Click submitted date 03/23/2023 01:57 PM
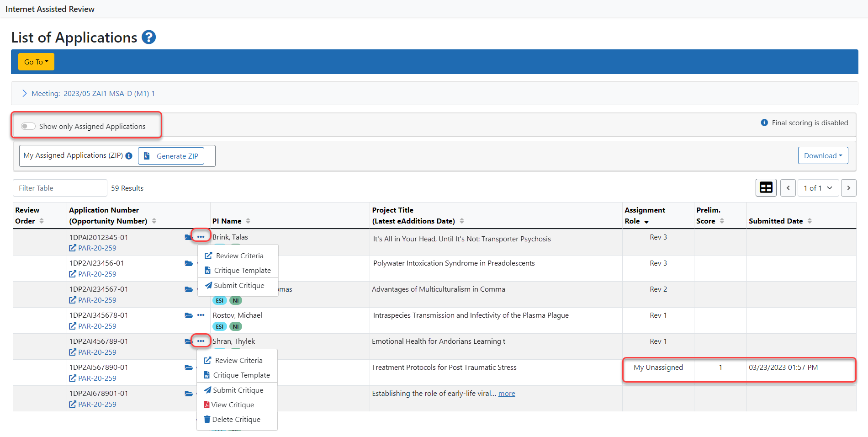 click(783, 367)
